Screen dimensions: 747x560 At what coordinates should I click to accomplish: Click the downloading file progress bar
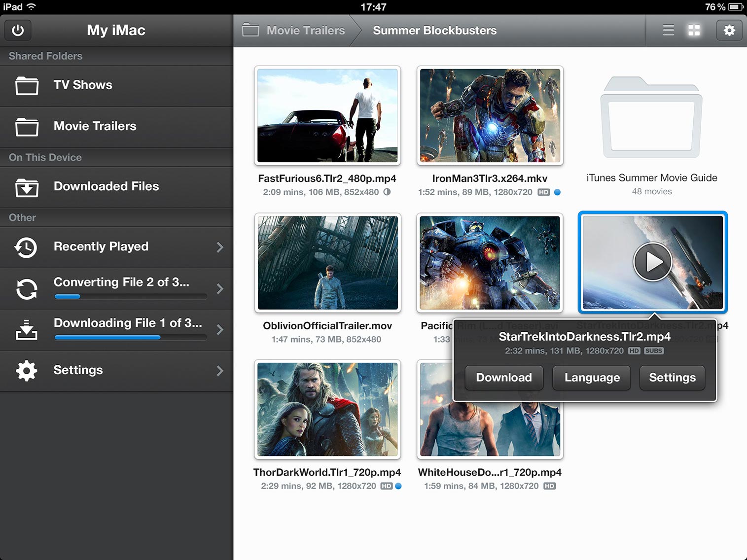click(x=130, y=337)
